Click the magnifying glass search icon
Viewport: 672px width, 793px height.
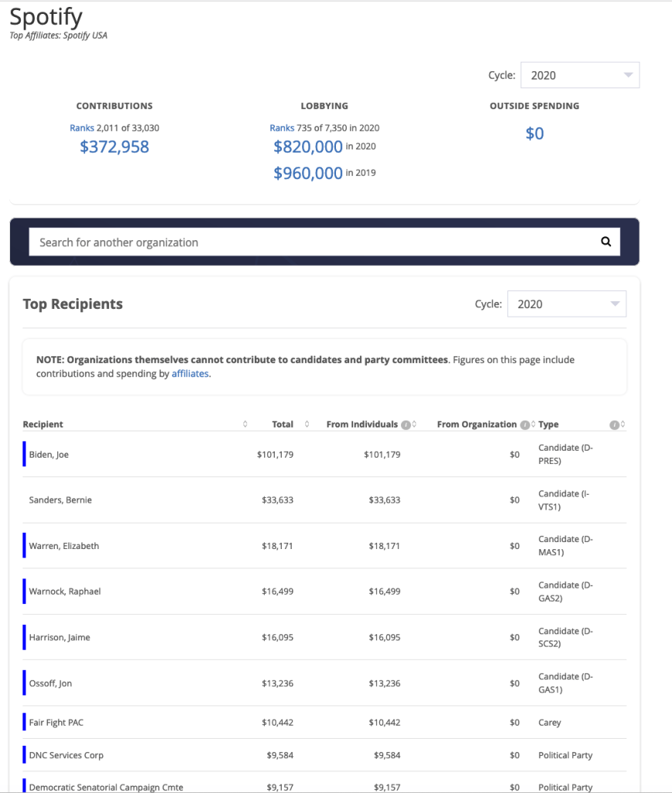pos(606,242)
